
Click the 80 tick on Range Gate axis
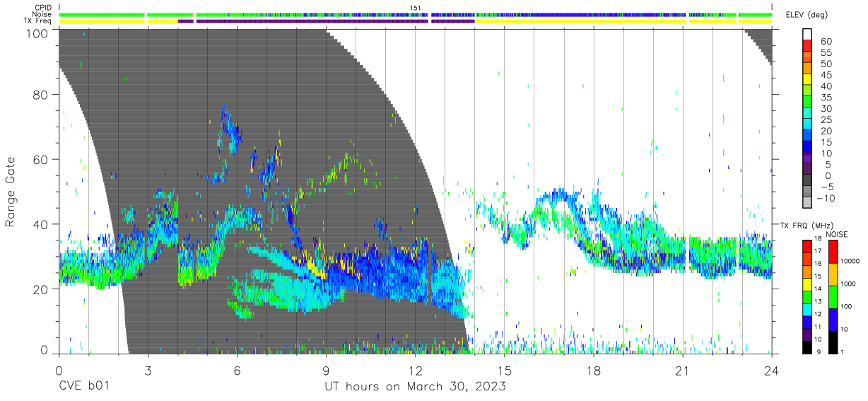[x=40, y=95]
